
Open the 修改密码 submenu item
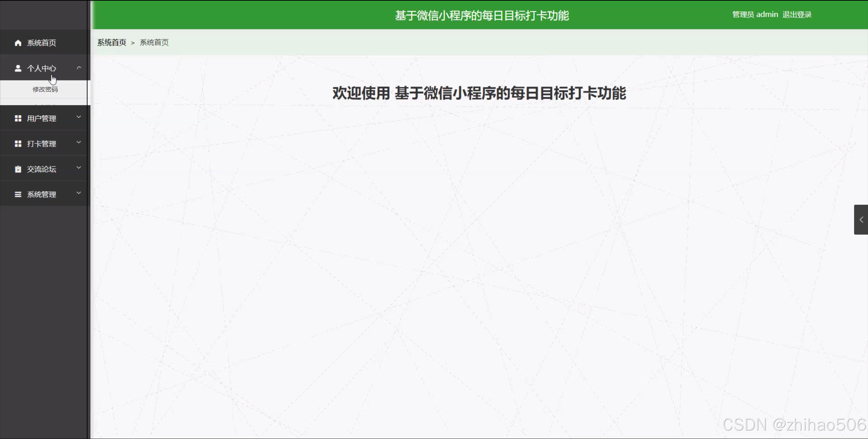[45, 89]
